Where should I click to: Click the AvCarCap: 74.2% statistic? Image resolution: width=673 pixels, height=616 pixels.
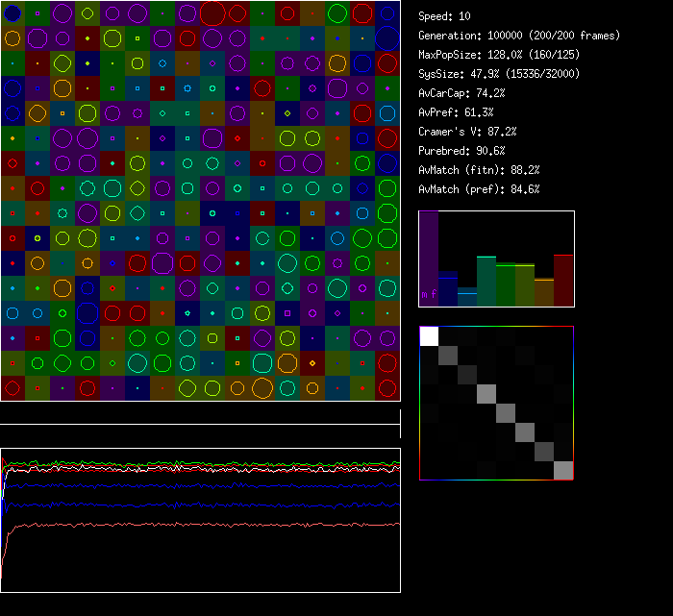461,93
